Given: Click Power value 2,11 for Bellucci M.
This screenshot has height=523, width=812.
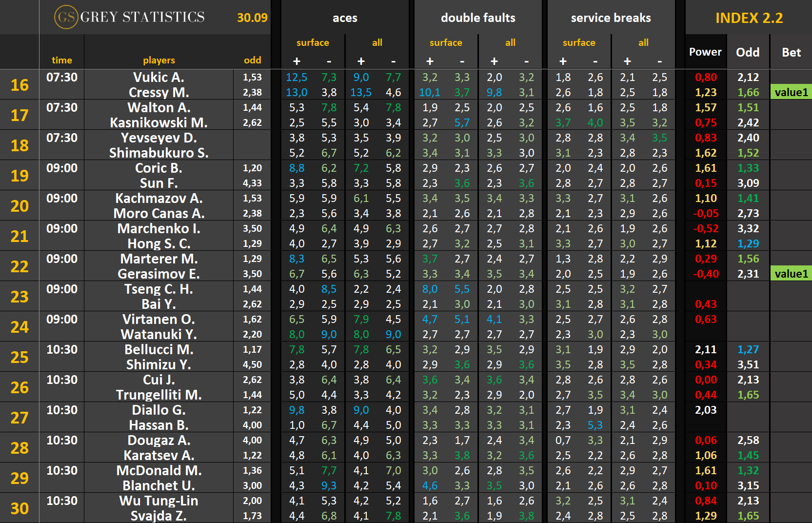Looking at the screenshot, I should pyautogui.click(x=706, y=349).
